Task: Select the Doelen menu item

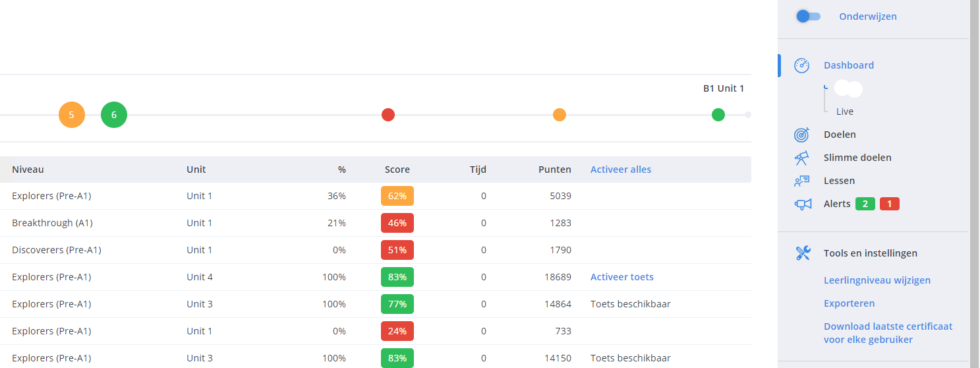Action: point(840,135)
